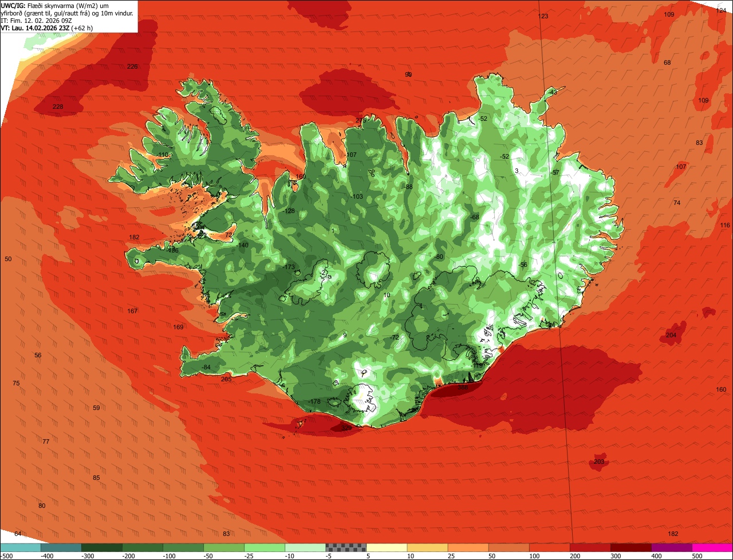The width and height of the screenshot is (733, 560).
Task: Click the legend swatch between -100 and -50
Action: click(183, 547)
